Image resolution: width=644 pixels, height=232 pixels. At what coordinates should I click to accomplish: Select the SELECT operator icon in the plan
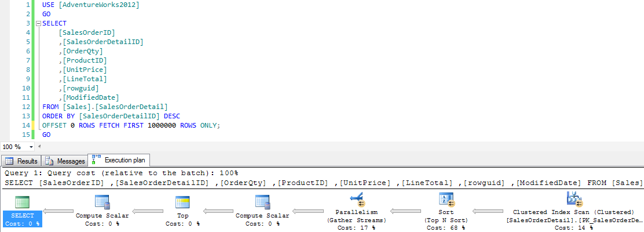pyautogui.click(x=23, y=202)
